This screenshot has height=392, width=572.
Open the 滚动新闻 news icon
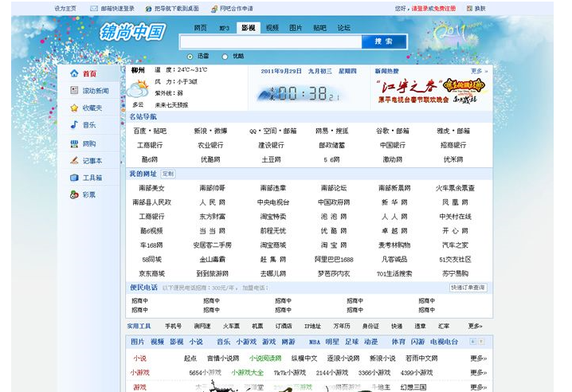click(x=74, y=90)
